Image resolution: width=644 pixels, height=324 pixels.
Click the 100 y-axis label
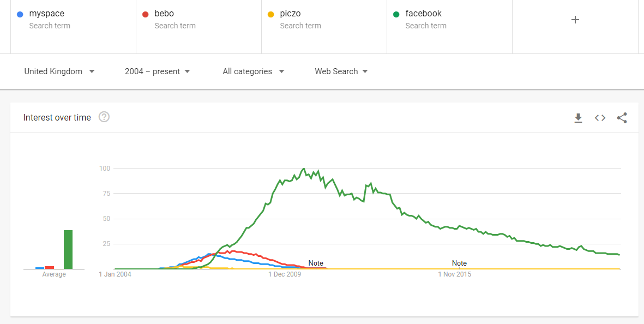[x=105, y=169]
